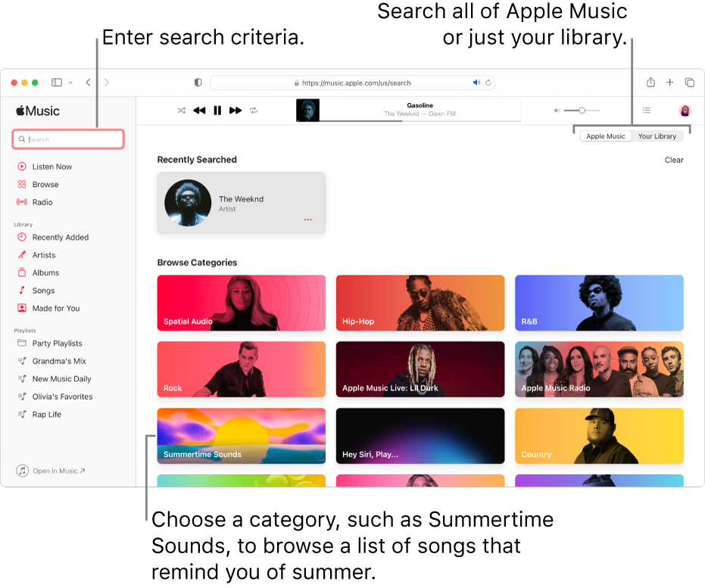Open your Artists library
The height and width of the screenshot is (588, 705).
point(43,255)
